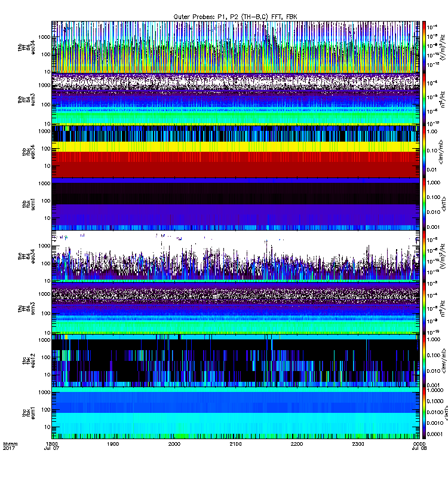
Task: Select the thc fff eac34 spectrogram panel
Action: pyautogui.click(x=235, y=256)
